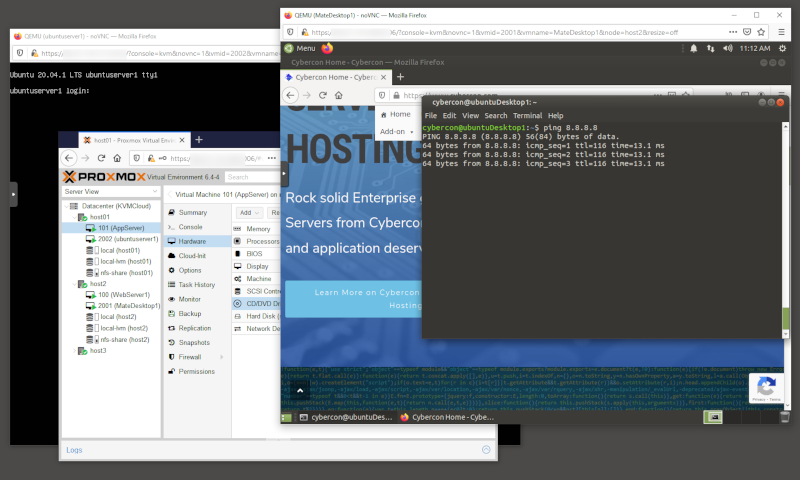Open the Trash icon in MATE bottom panel
800x480 pixels.
click(785, 417)
